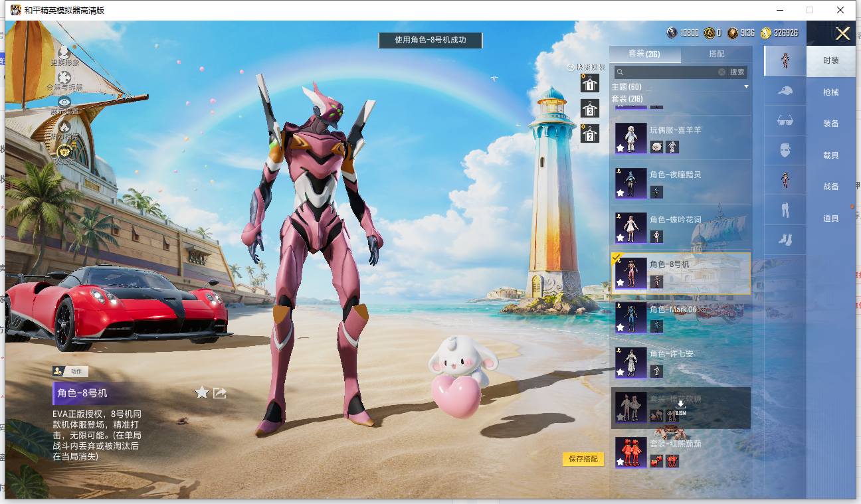Select the 角色-许七安 outfit thumbnail
Viewport: 861px width, 504px height.
click(x=630, y=363)
